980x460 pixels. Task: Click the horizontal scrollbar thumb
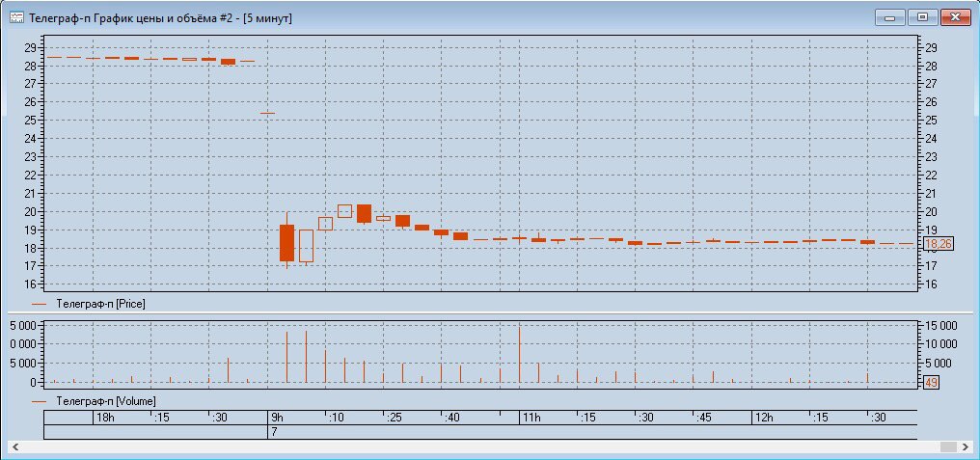(949, 446)
